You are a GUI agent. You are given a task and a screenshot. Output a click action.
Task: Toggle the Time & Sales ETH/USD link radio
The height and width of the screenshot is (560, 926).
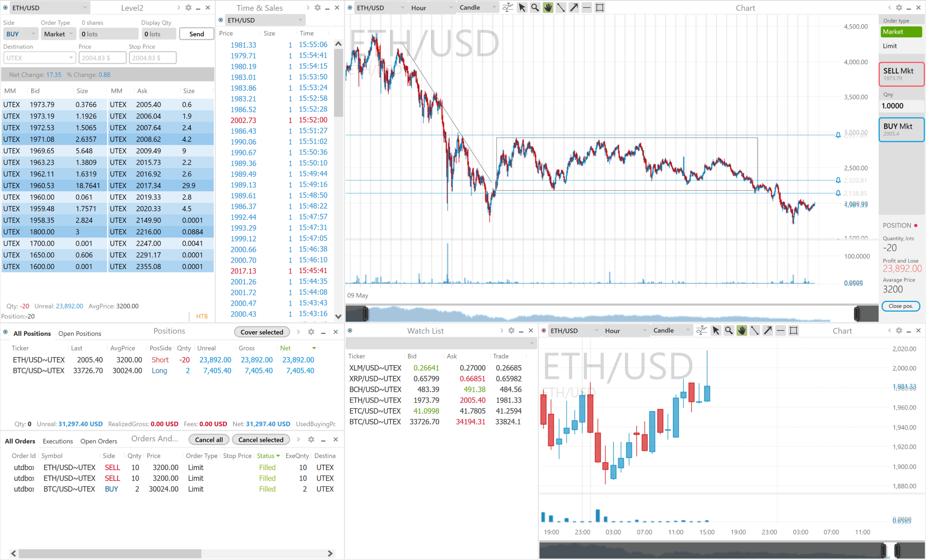point(221,20)
